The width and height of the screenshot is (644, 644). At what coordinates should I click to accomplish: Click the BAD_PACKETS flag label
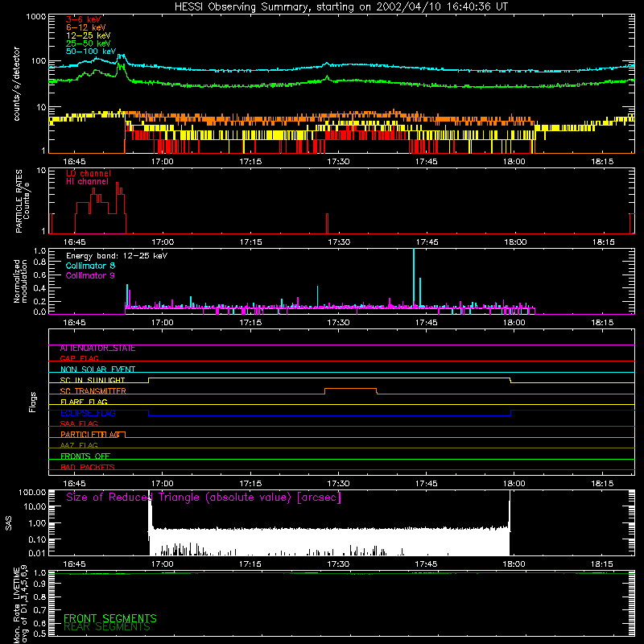[88, 467]
